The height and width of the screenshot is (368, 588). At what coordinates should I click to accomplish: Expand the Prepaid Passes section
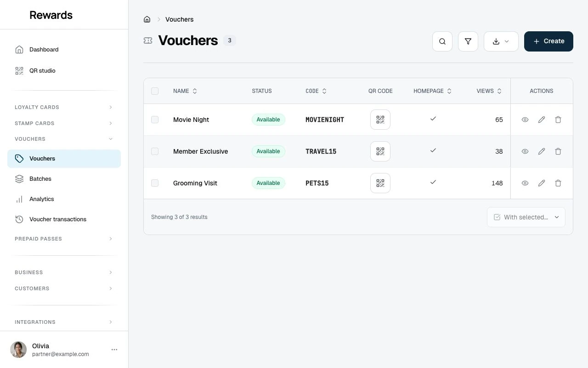click(x=64, y=239)
